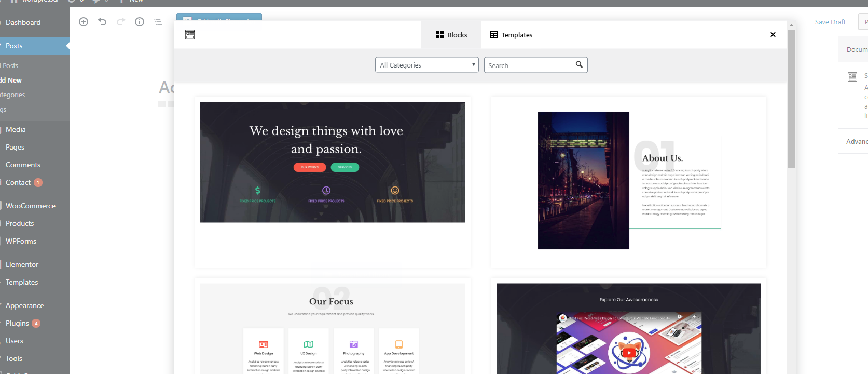Switch to the Templates tab
Screen dimensions: 868x374
511,35
